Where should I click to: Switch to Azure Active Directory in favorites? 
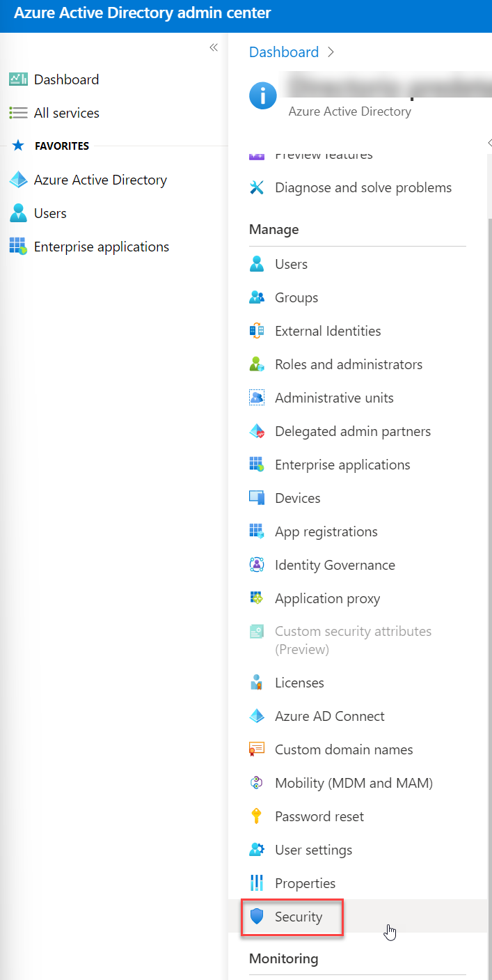click(100, 180)
